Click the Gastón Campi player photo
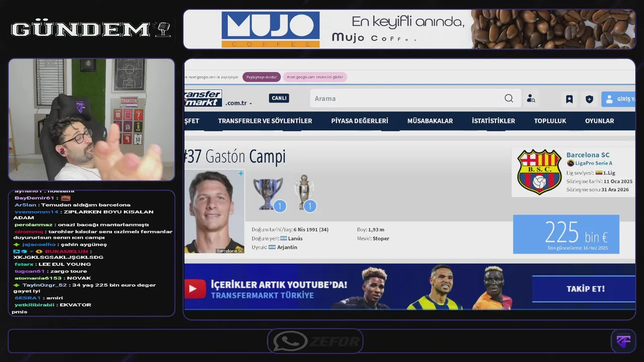The width and height of the screenshot is (644, 362). (x=214, y=211)
